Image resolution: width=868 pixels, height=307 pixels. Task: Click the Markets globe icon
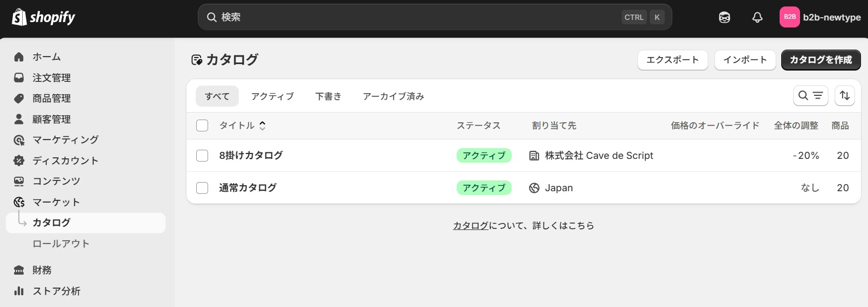(19, 202)
